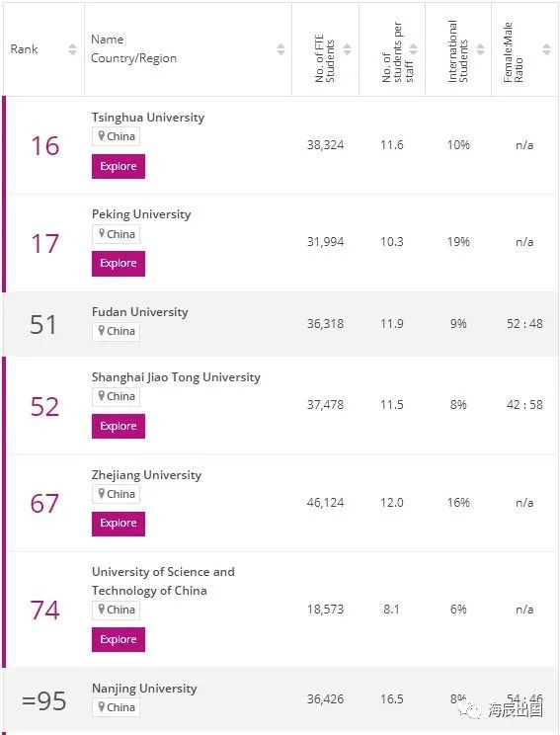The width and height of the screenshot is (560, 735).
Task: Explore University of Science and Technology of China
Action: 119,639
